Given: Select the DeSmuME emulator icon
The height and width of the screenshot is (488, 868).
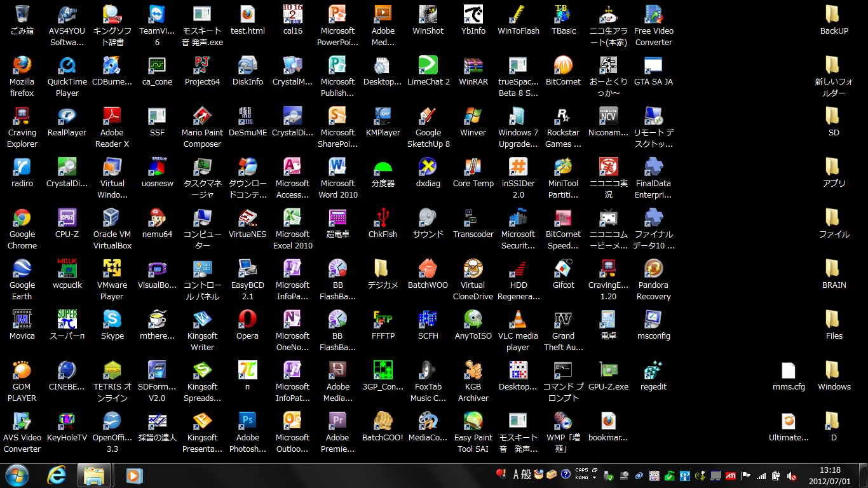Looking at the screenshot, I should [247, 121].
